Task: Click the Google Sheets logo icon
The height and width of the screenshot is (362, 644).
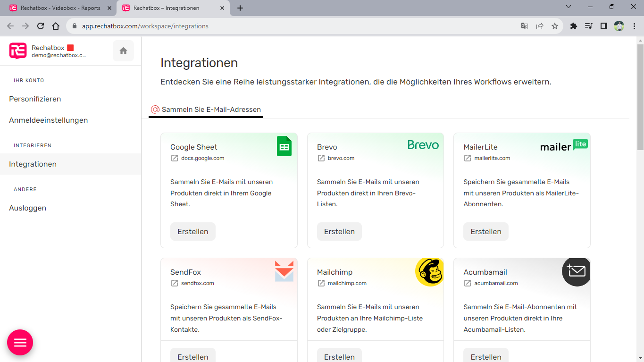Action: point(284,146)
